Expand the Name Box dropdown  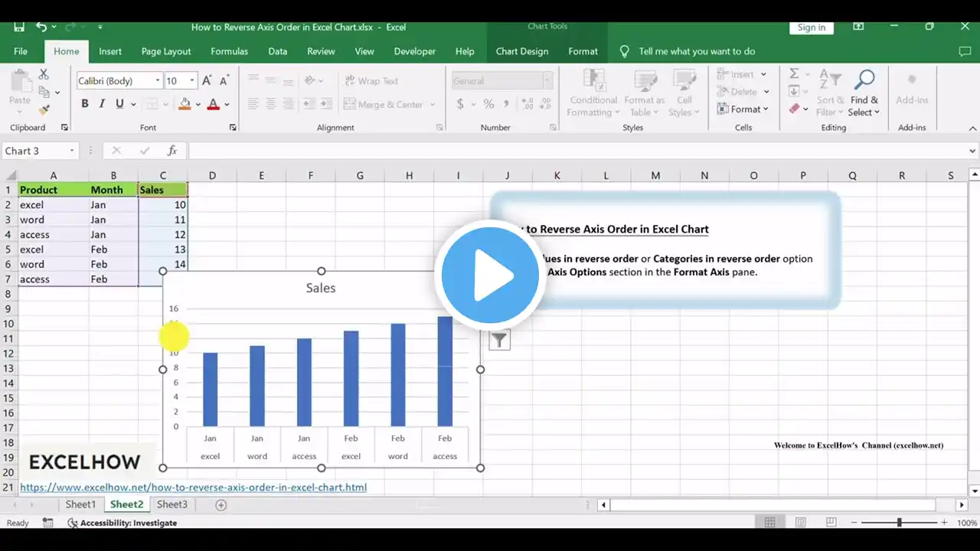coord(72,152)
